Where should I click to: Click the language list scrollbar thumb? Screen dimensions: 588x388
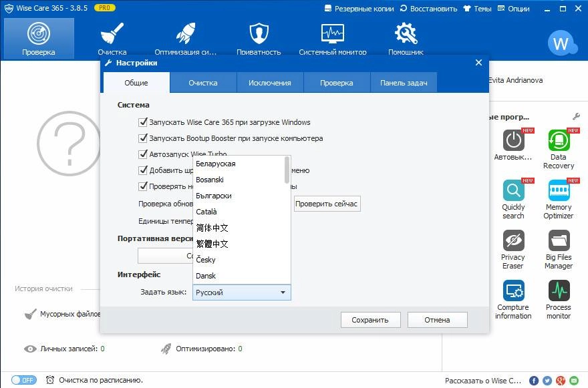pyautogui.click(x=287, y=170)
